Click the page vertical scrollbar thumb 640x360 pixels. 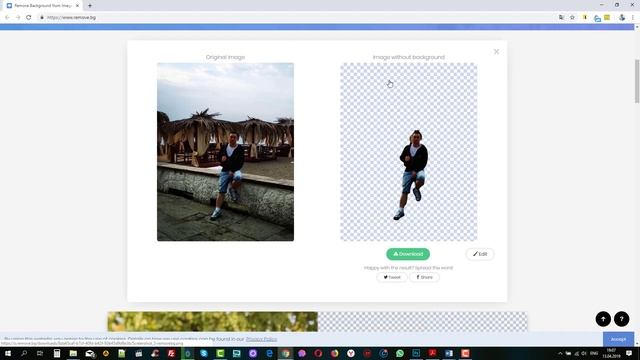(637, 81)
